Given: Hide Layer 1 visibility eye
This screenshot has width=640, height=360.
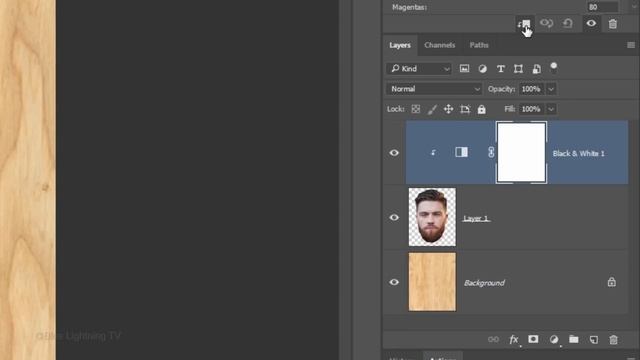Looking at the screenshot, I should [x=394, y=218].
